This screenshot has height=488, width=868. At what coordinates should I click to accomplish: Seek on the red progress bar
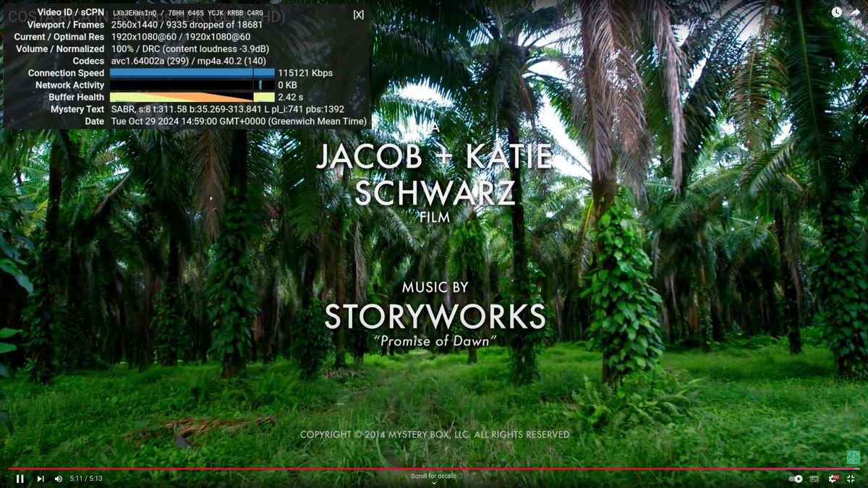434,469
